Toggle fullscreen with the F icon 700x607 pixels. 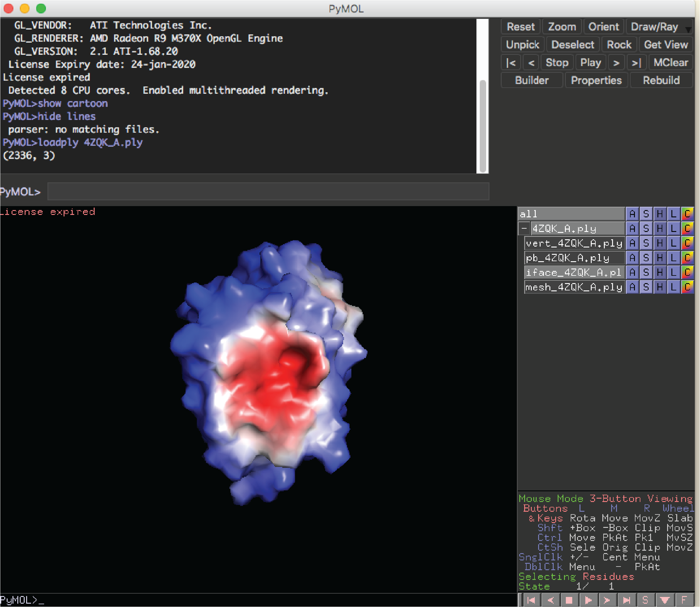tap(684, 600)
